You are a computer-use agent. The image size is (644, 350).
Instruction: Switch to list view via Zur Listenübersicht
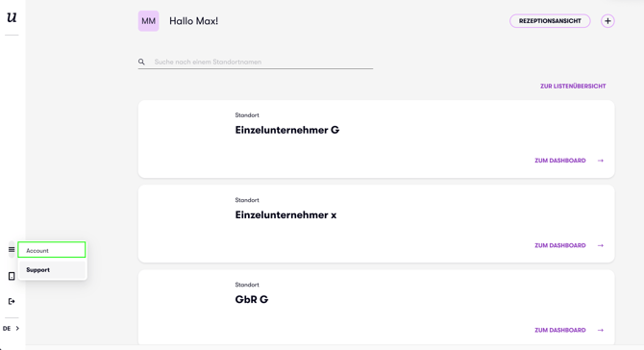[573, 87]
